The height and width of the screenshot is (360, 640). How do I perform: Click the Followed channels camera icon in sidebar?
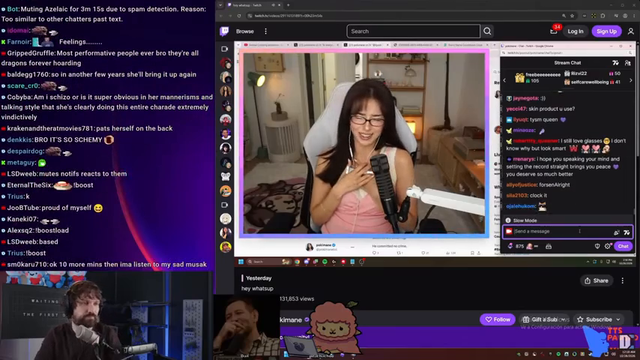pyautogui.click(x=224, y=49)
